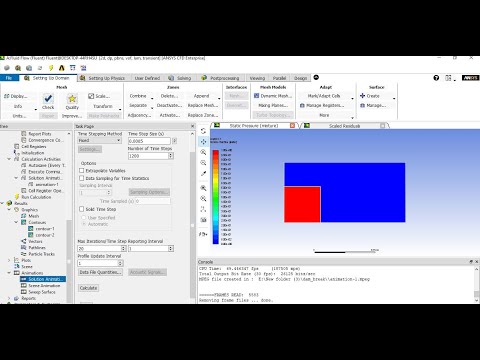Viewport: 480px width, 360px height.
Task: Click the probe tool in graphics toolbar
Action: [x=203, y=173]
